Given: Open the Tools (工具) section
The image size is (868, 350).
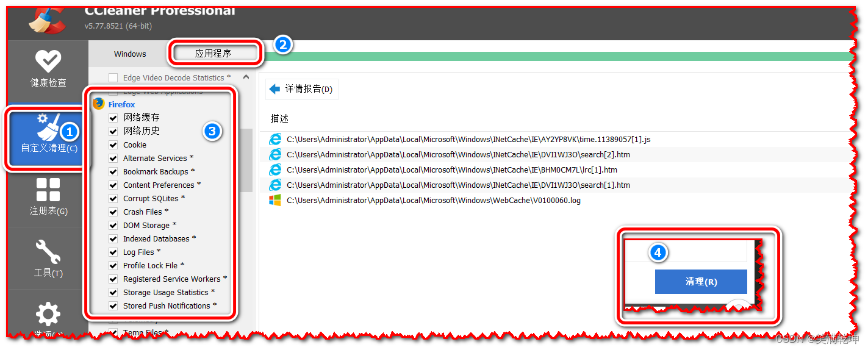Looking at the screenshot, I should point(48,259).
